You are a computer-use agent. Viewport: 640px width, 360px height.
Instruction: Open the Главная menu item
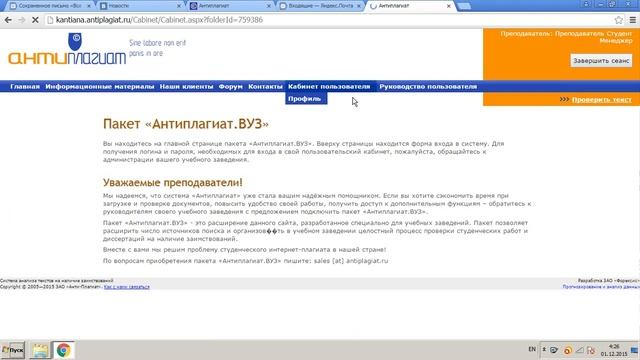(x=25, y=87)
